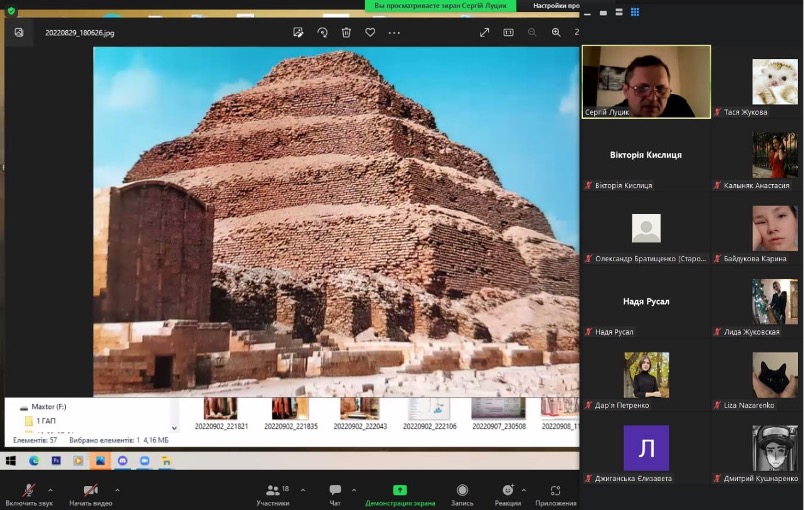Select Сергій Луцик's active video tile
Image resolution: width=805 pixels, height=510 pixels.
646,82
